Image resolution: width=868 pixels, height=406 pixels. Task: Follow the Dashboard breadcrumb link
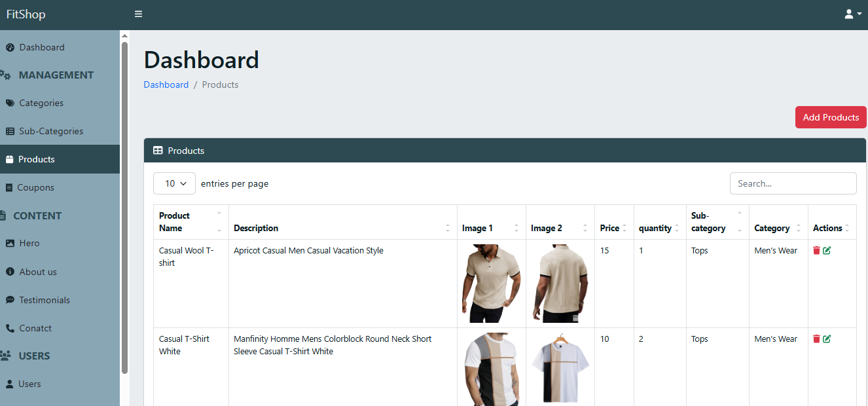[166, 85]
